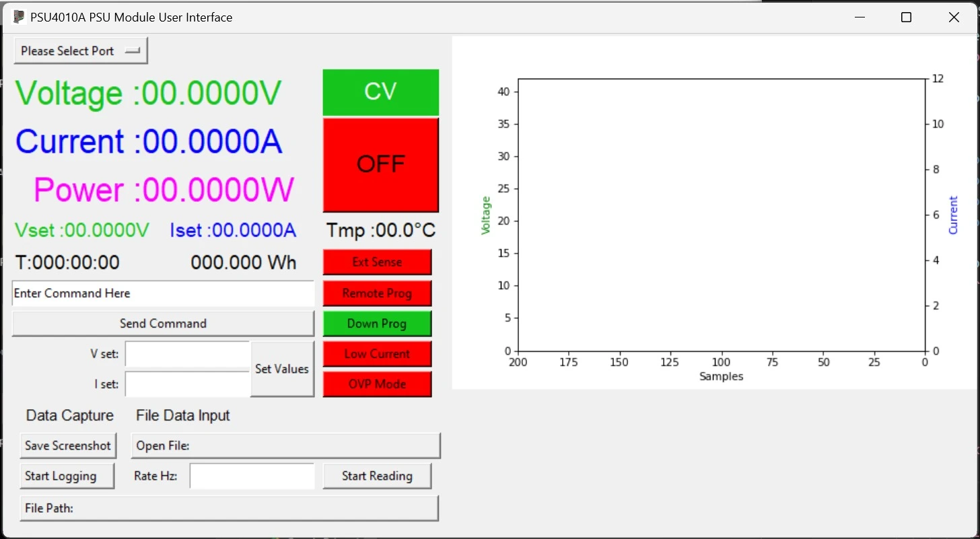The image size is (980, 539).
Task: Focus the I set input box
Action: [x=187, y=384]
